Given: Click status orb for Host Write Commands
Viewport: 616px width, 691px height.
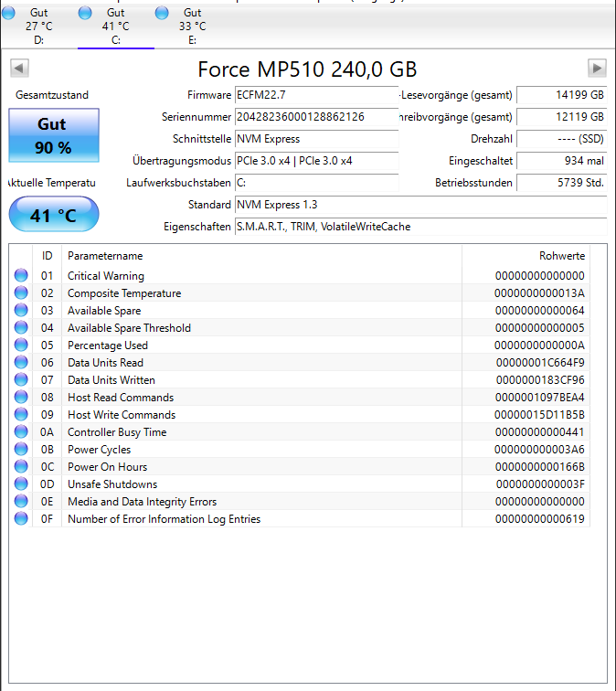Looking at the screenshot, I should [21, 414].
